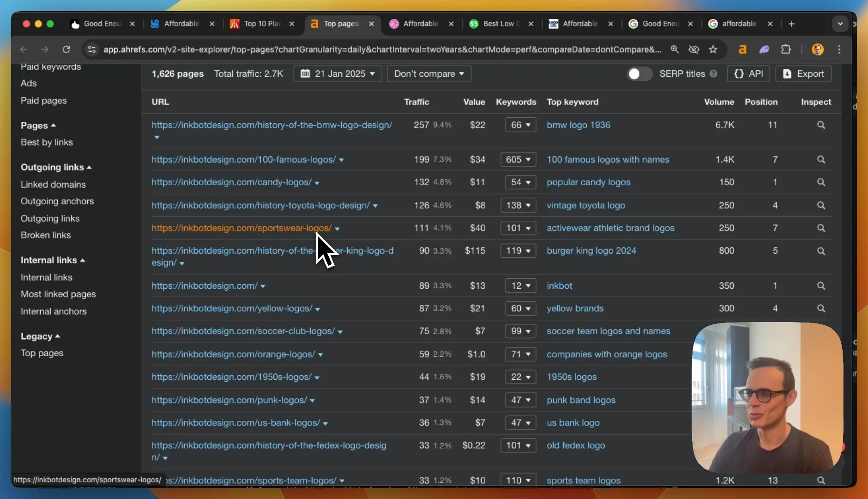Collapse the Pages sidebar section
Image resolution: width=868 pixels, height=499 pixels.
(x=38, y=126)
